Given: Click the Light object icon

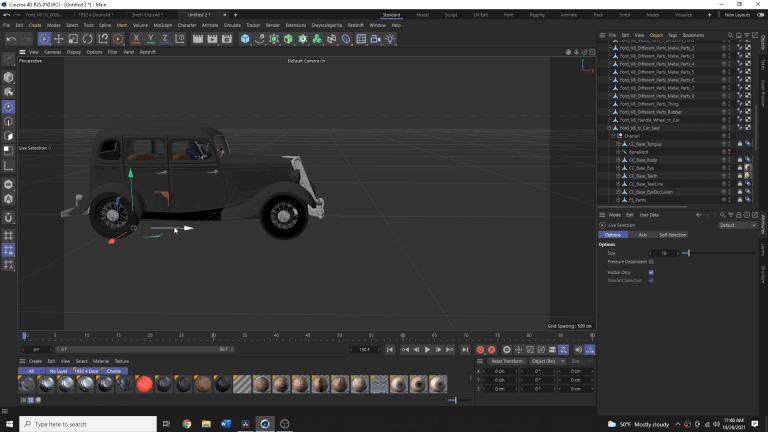Looking at the screenshot, I should [390, 39].
